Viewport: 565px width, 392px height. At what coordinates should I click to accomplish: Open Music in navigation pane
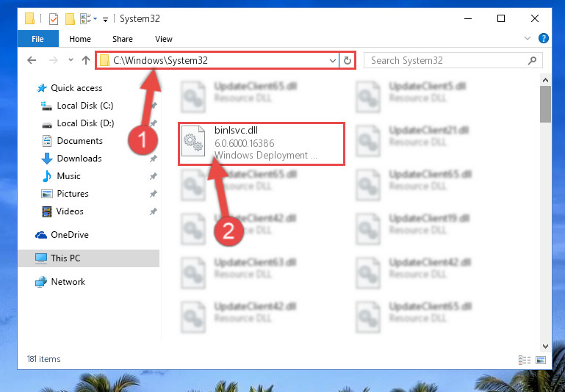(68, 176)
